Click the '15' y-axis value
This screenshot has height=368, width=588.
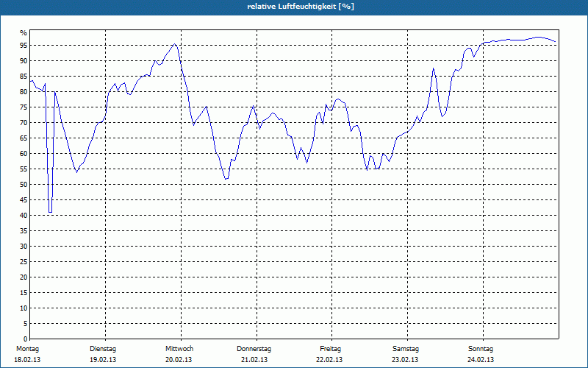[24, 292]
